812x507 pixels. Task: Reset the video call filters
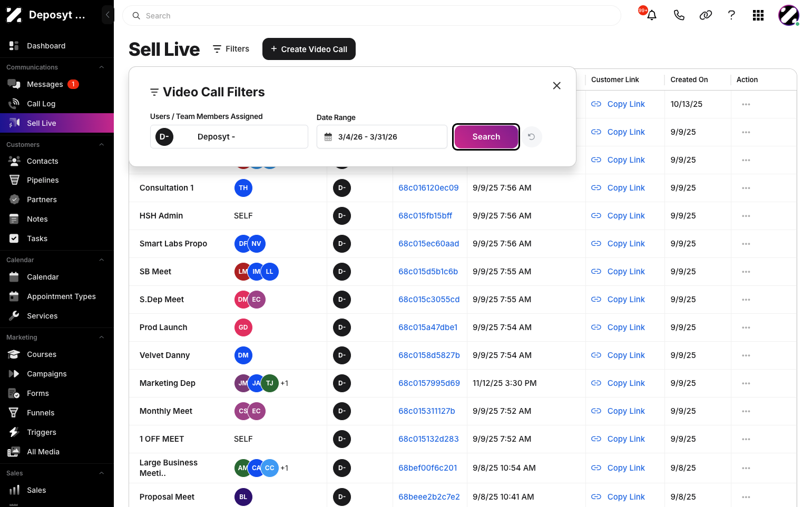pyautogui.click(x=532, y=137)
